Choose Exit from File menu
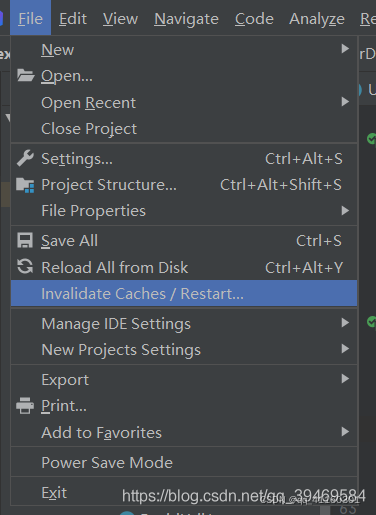376x515 pixels. pyautogui.click(x=184, y=492)
